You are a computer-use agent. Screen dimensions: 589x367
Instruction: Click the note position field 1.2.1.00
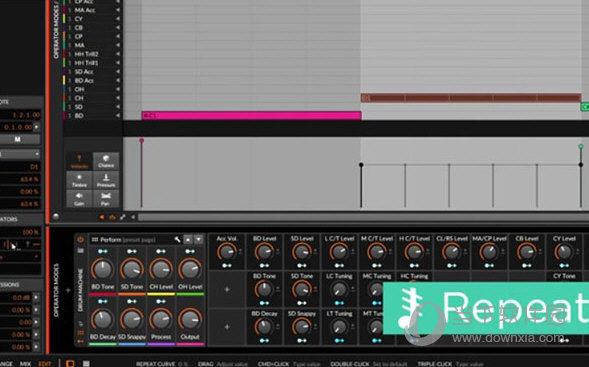(x=20, y=115)
